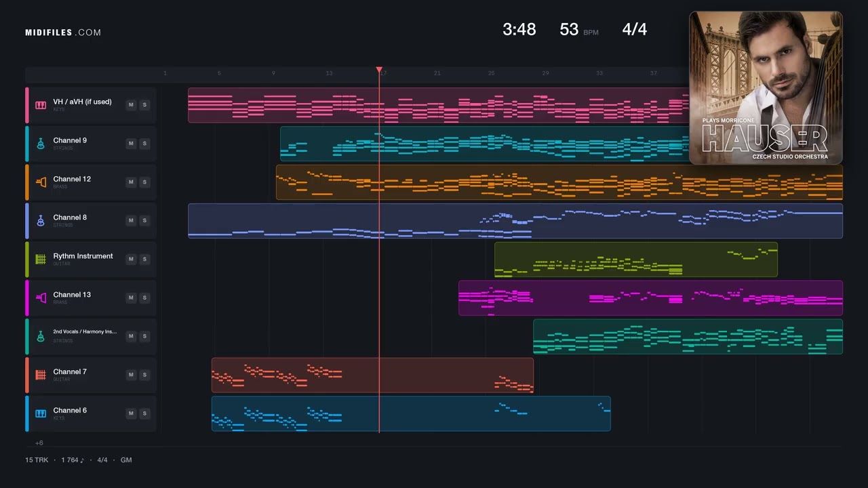Mute the VH / aVH track

tap(132, 105)
